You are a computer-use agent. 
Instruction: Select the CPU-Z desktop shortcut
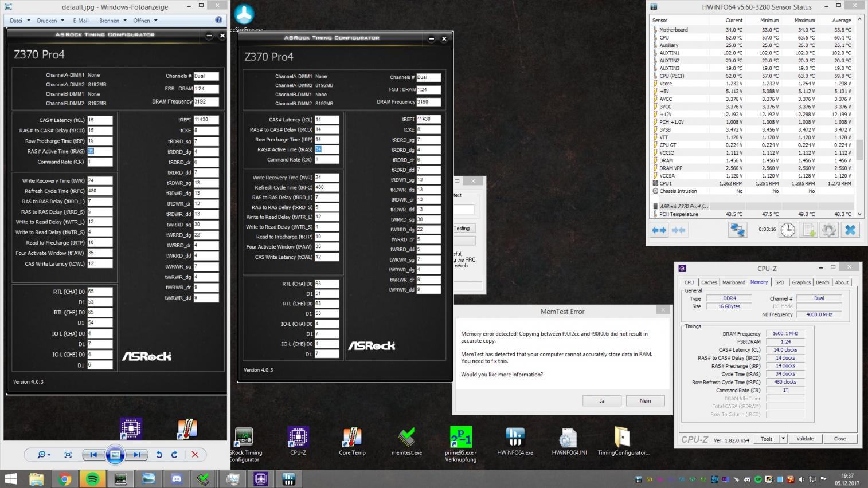298,441
